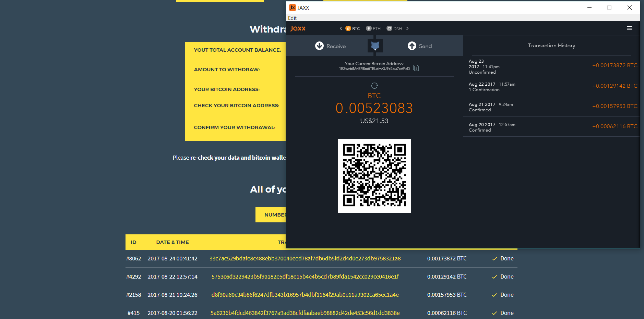Click the YOUR BITCOIN ADDRESS label
644x319 pixels.
coord(227,89)
